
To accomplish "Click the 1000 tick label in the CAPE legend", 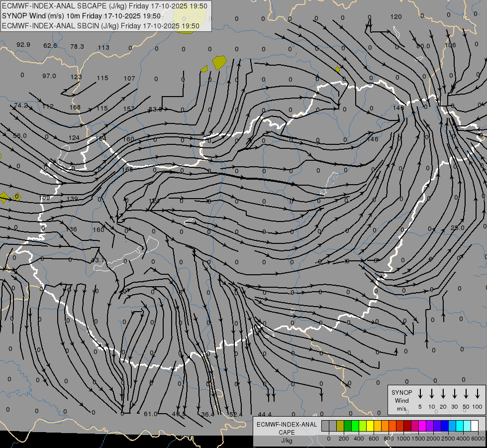I will (x=403, y=439).
